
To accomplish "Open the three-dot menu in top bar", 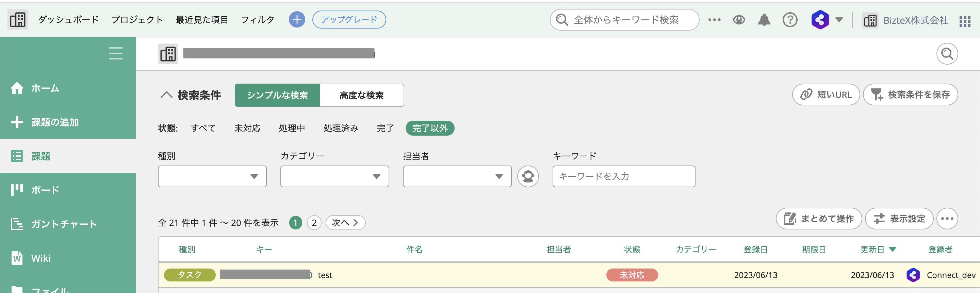I will coord(715,20).
